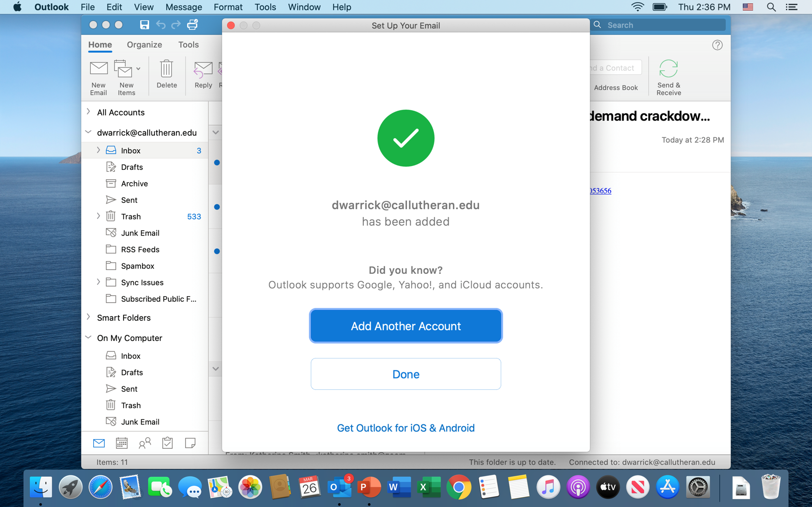Switch to the Organize ribbon tab

click(x=144, y=44)
